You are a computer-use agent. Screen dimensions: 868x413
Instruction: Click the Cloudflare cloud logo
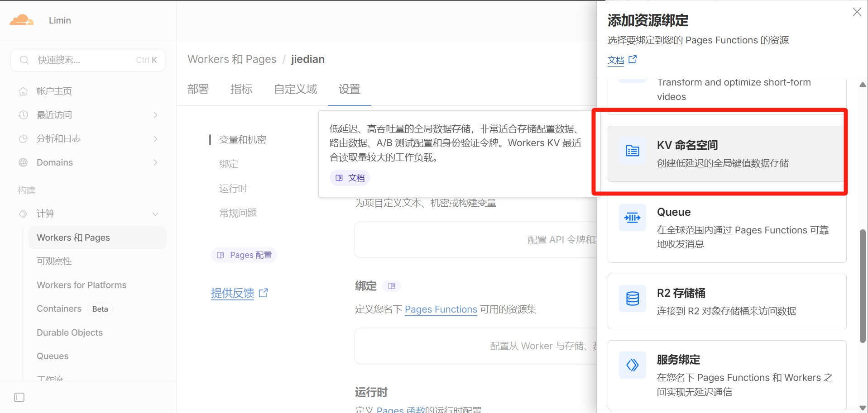click(x=22, y=20)
